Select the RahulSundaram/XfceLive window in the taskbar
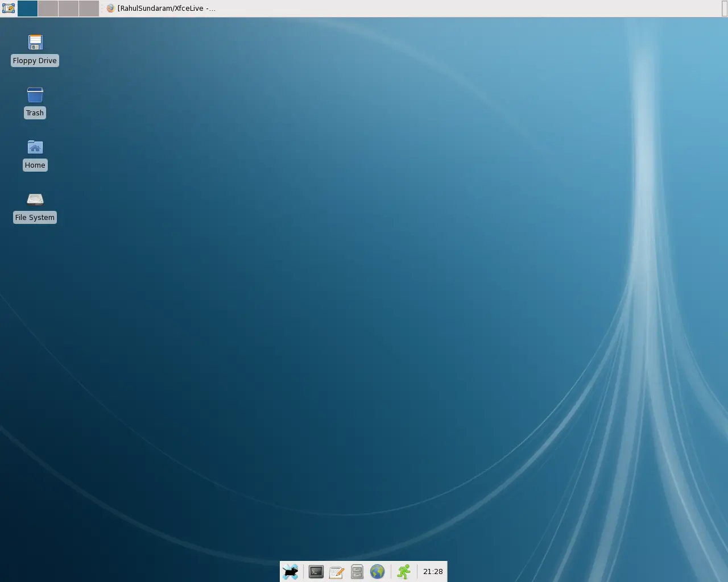728x582 pixels. (165, 9)
